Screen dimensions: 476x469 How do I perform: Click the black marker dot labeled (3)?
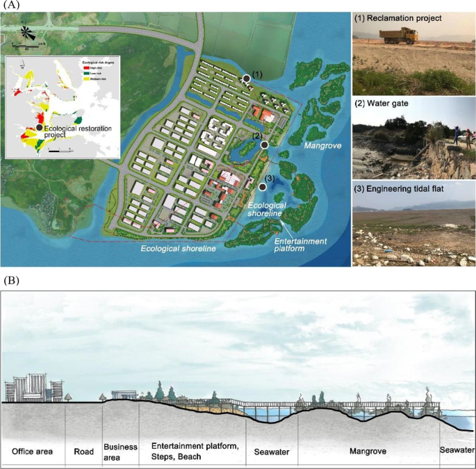point(263,187)
